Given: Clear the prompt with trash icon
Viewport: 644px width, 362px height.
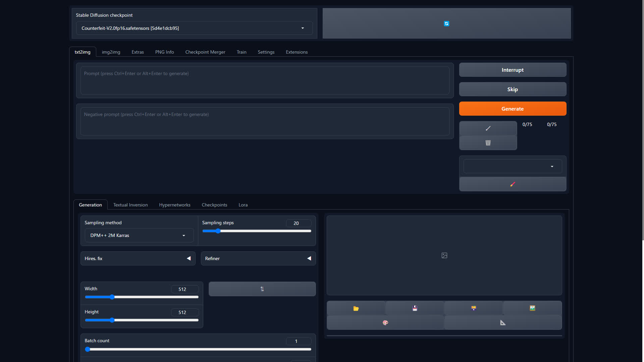Looking at the screenshot, I should click(488, 143).
